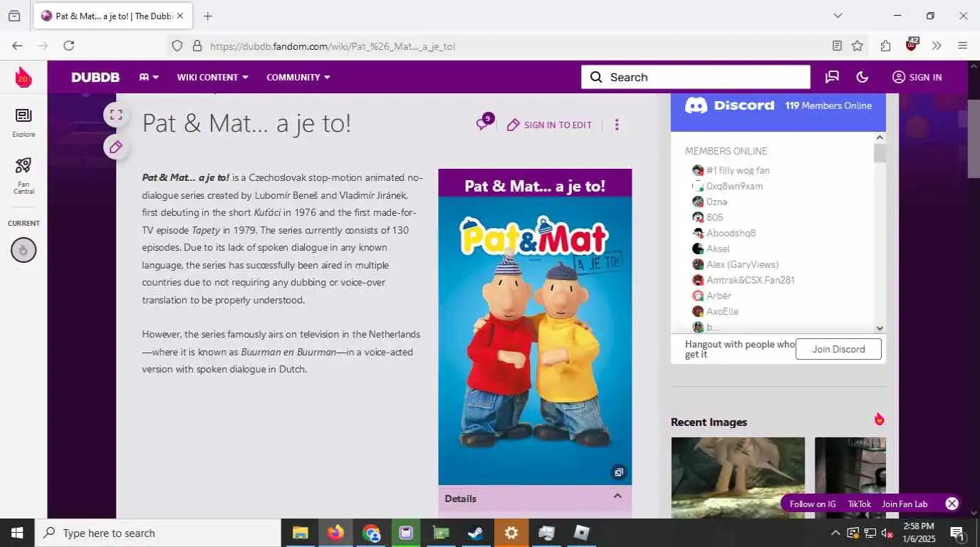This screenshot has height=547, width=980.
Task: Reload the current page
Action: 68,46
